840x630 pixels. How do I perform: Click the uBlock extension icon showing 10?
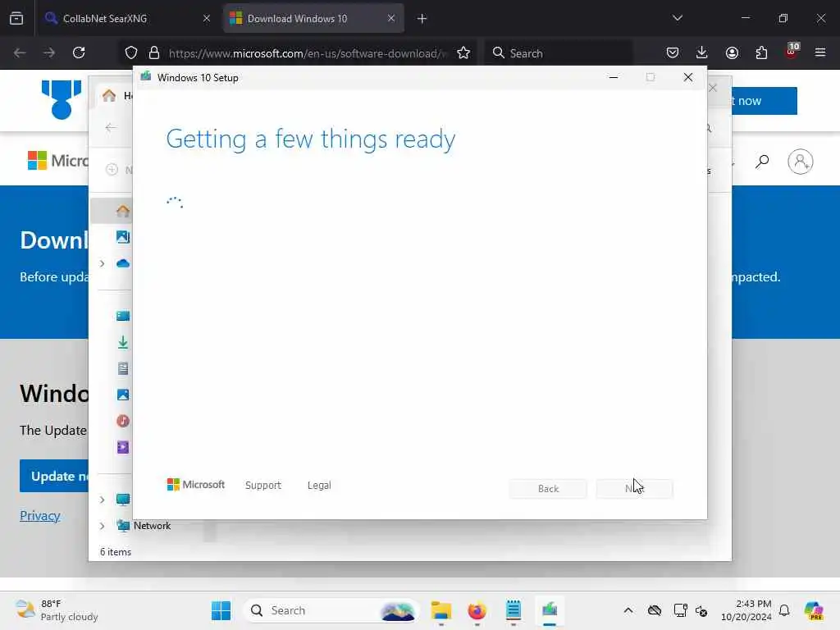pos(792,52)
